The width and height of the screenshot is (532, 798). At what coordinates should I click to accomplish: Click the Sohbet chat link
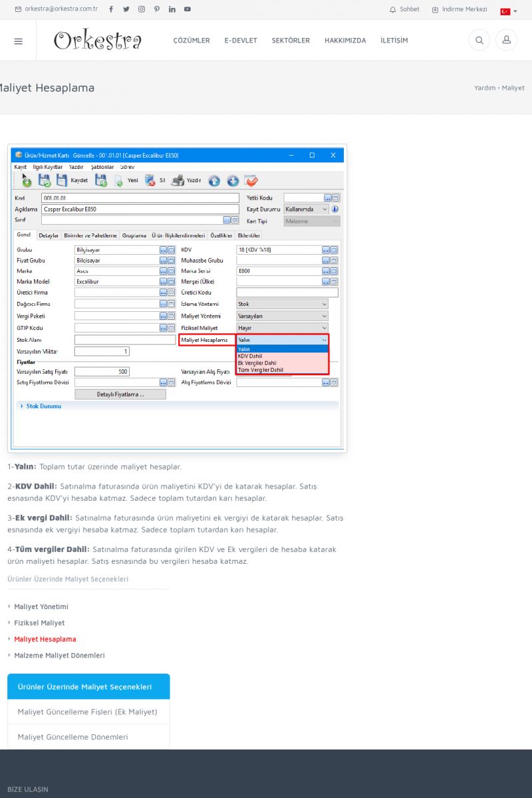(x=404, y=9)
